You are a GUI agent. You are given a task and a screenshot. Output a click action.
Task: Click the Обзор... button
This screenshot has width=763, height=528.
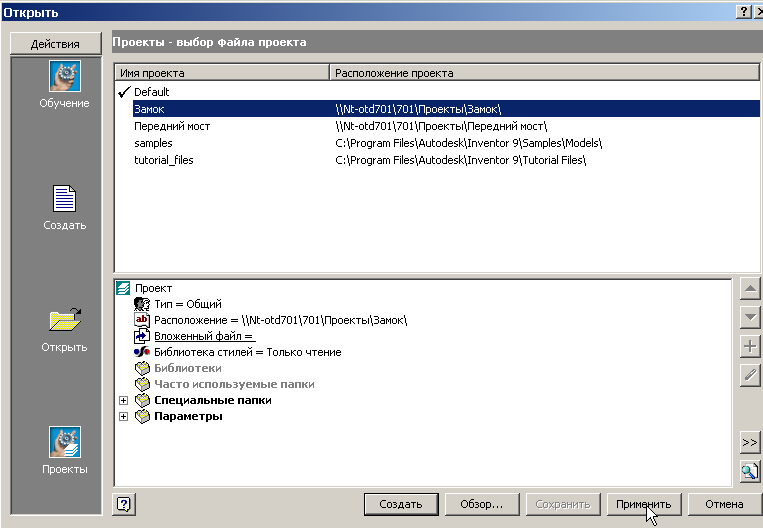482,504
